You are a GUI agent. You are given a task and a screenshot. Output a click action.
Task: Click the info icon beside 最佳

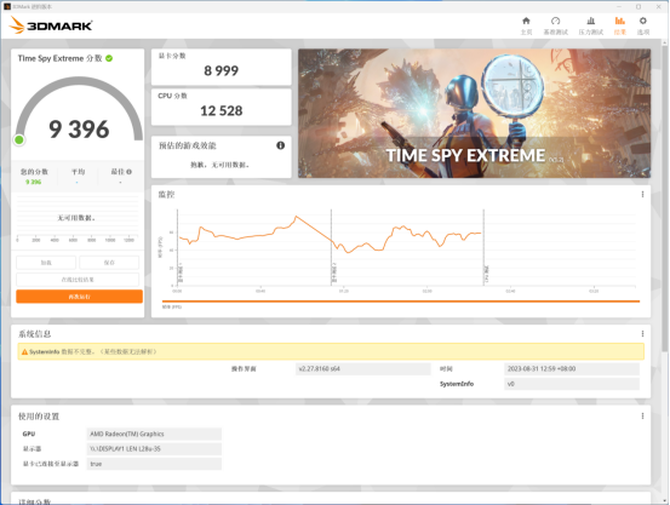click(129, 172)
